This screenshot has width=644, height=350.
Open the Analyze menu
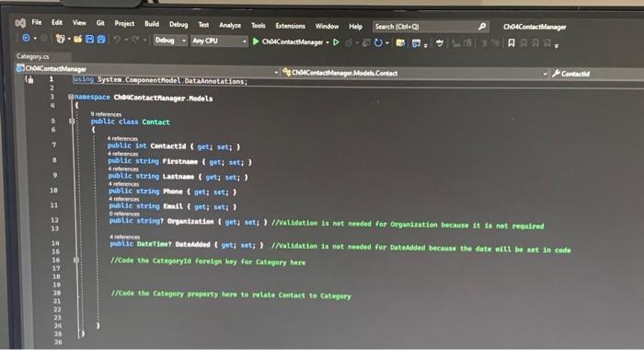[x=230, y=25]
